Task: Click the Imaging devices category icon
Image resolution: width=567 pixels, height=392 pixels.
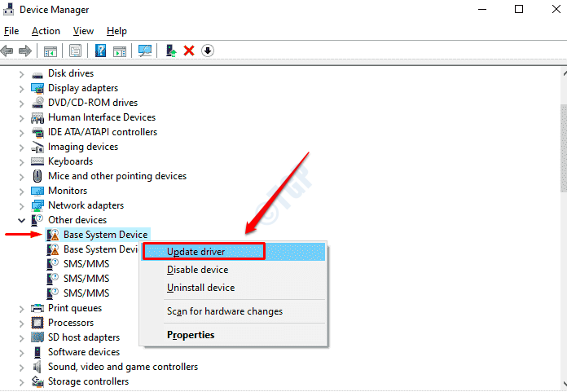Action: click(37, 147)
